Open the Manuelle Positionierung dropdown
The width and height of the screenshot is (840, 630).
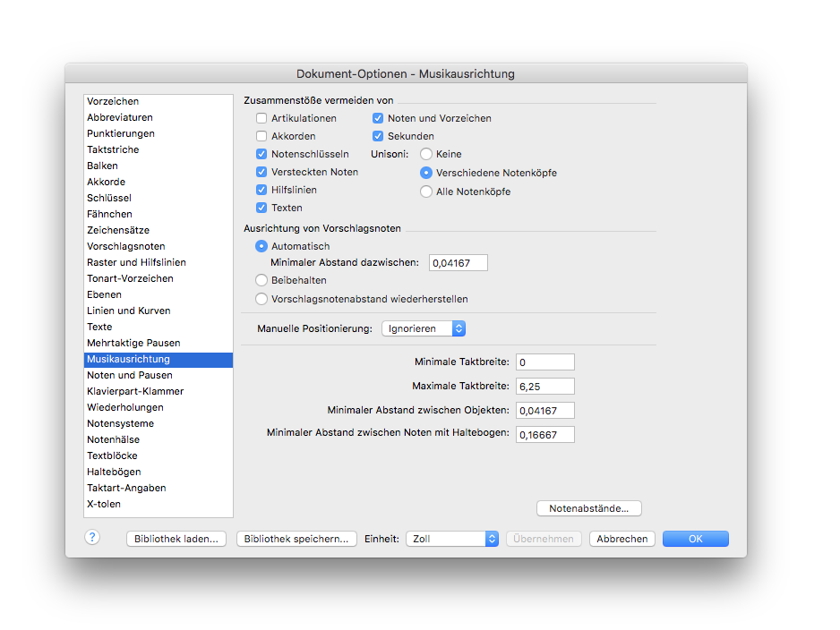click(x=424, y=328)
